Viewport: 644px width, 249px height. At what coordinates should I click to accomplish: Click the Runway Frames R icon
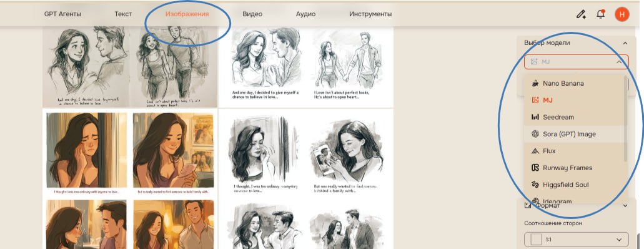click(535, 168)
